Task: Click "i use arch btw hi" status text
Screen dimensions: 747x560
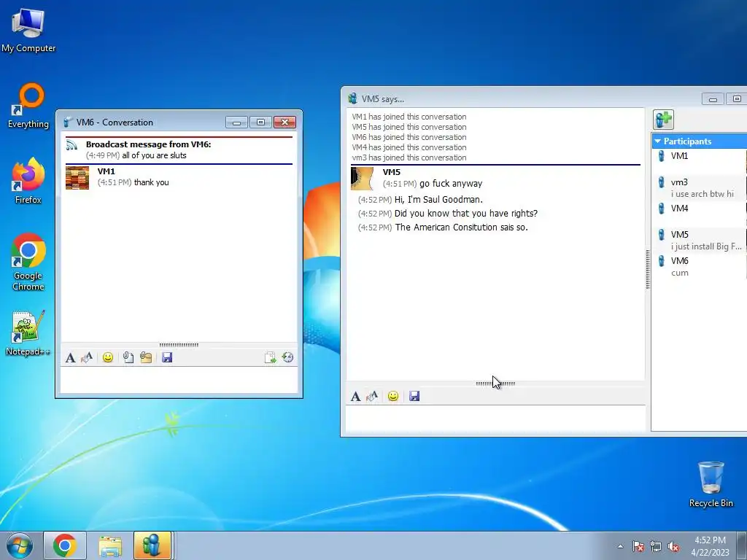Action: point(703,194)
